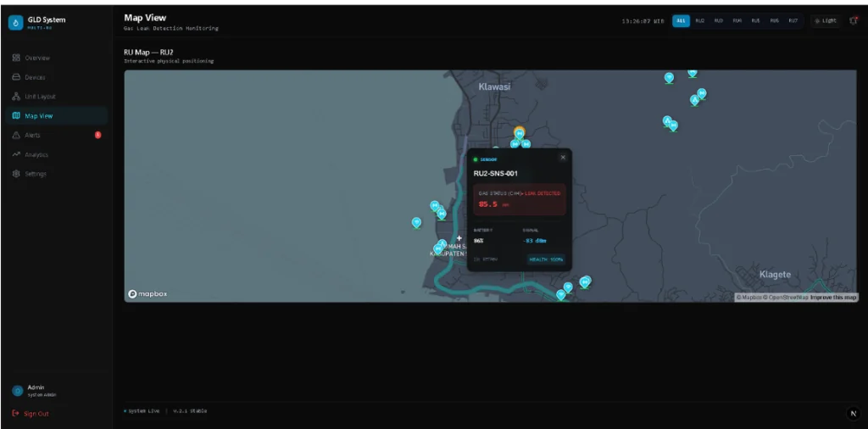This screenshot has height=429, width=868.
Task: Open the Devices page in sidebar
Action: (55, 77)
